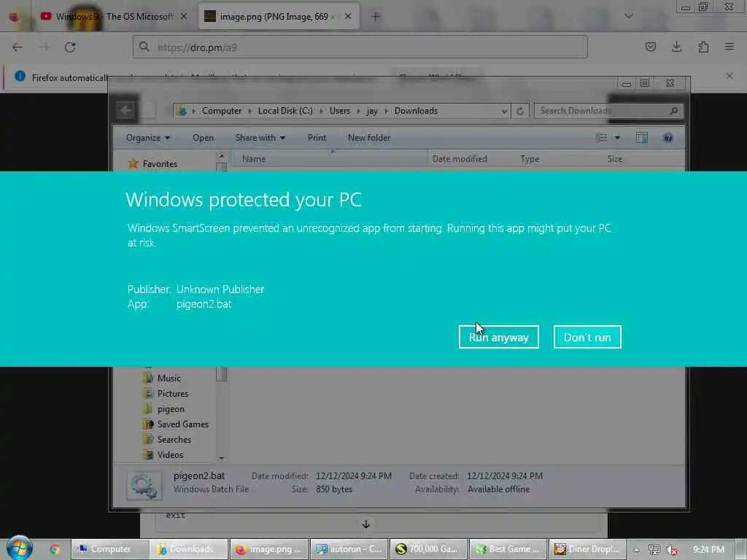Sort by Date modified column
Viewport: 747px width, 560px height.
(x=460, y=159)
